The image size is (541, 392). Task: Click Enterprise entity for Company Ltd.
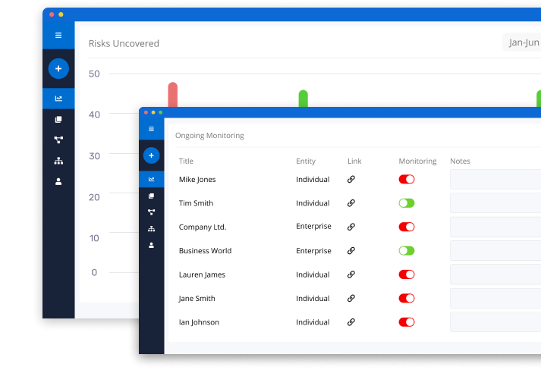pyautogui.click(x=313, y=226)
